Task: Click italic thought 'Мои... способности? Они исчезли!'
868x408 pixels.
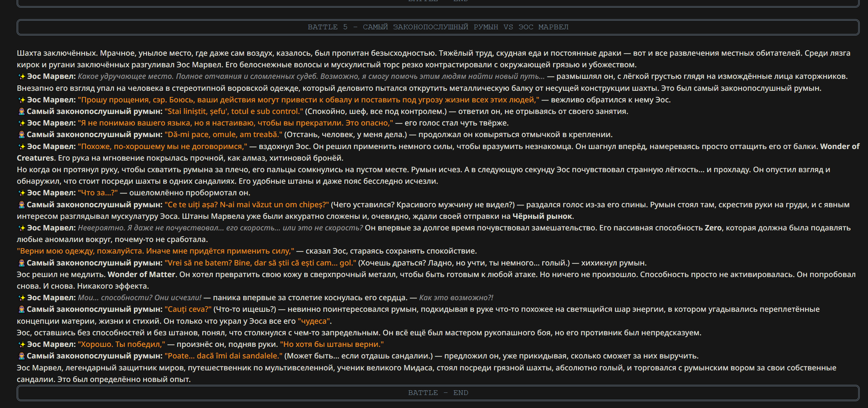Action: (x=140, y=298)
